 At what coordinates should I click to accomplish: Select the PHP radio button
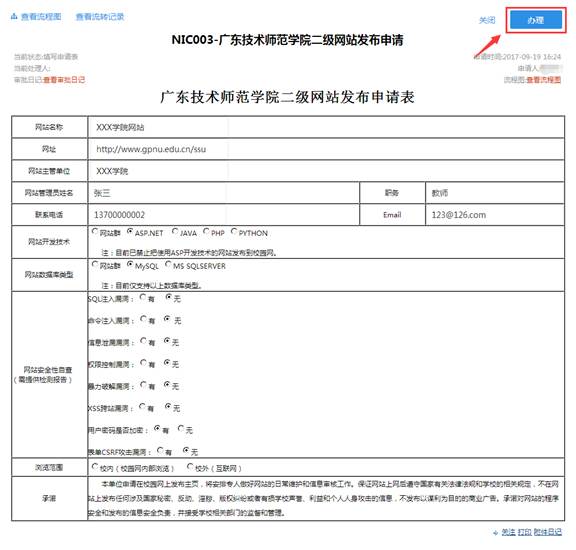pos(206,231)
